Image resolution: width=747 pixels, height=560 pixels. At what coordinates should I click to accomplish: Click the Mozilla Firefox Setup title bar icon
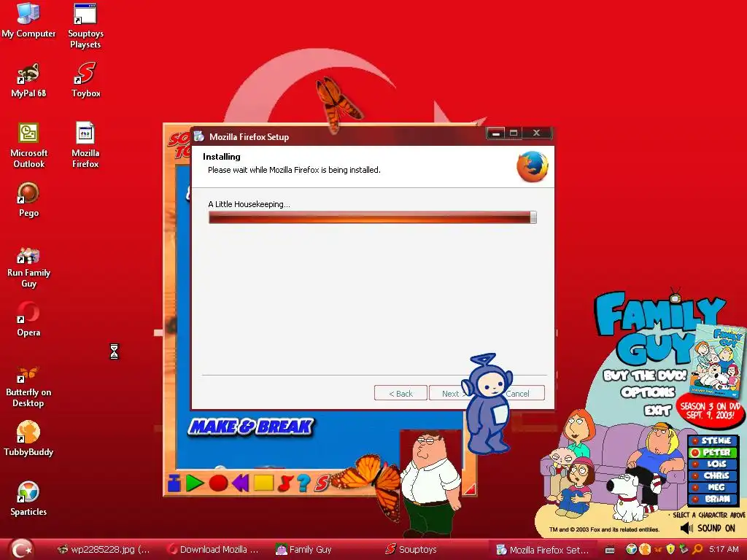click(198, 136)
